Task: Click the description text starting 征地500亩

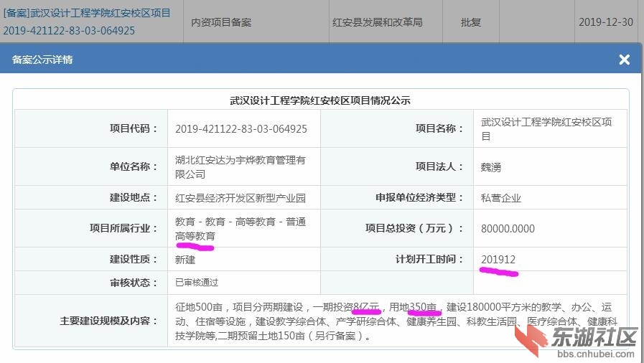Action: pyautogui.click(x=396, y=321)
